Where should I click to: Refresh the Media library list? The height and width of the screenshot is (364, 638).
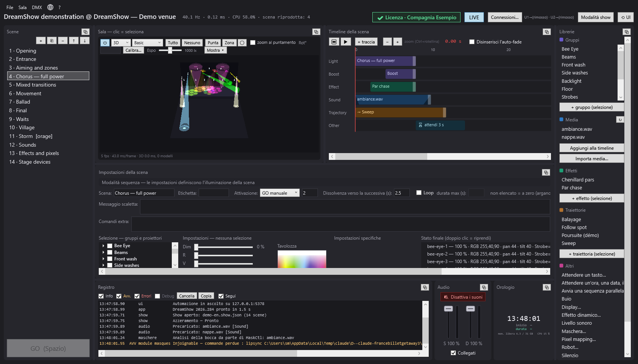point(620,119)
